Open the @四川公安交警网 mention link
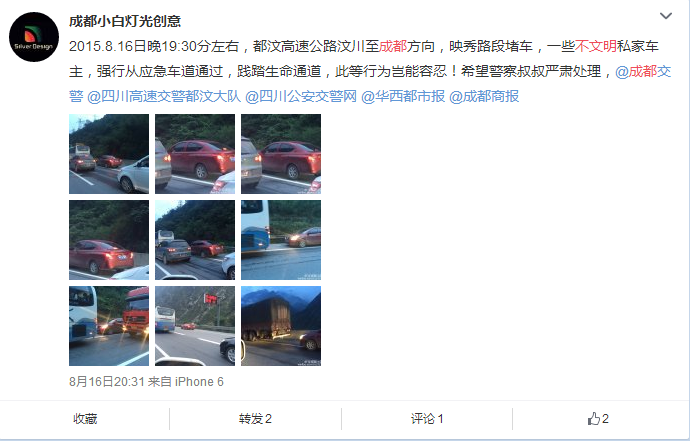This screenshot has width=690, height=441. (301, 96)
